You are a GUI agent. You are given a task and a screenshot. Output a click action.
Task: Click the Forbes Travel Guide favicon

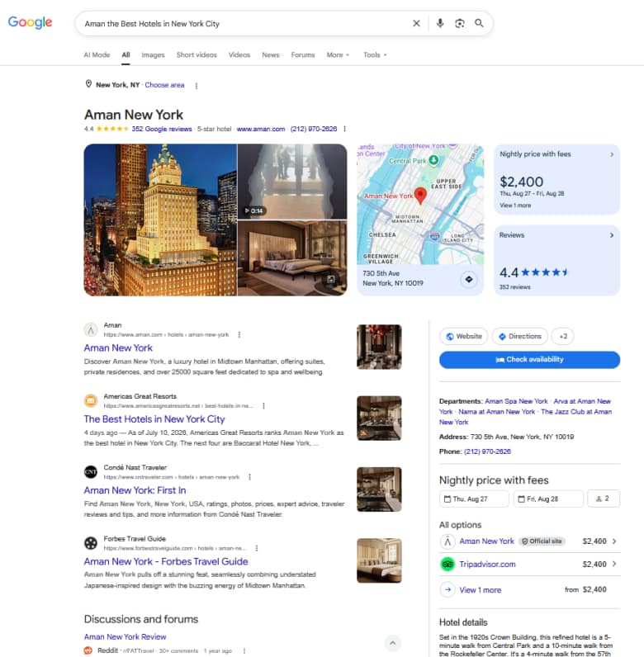91,543
